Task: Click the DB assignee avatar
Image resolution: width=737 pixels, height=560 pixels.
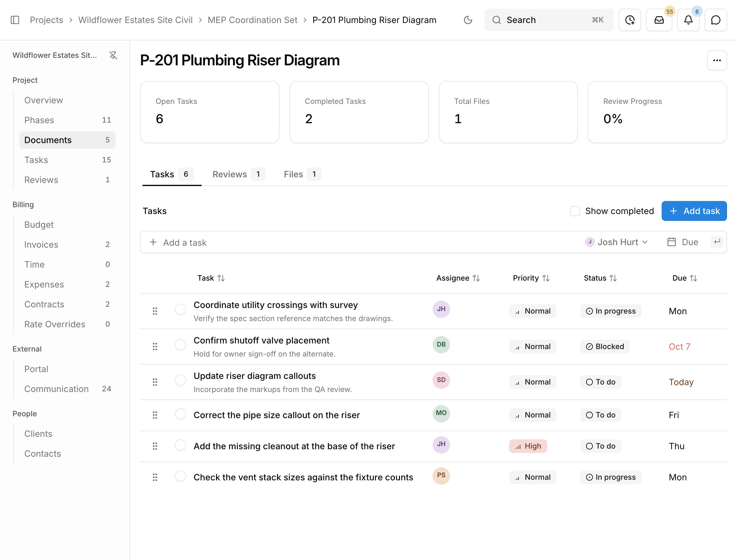Action: [441, 344]
